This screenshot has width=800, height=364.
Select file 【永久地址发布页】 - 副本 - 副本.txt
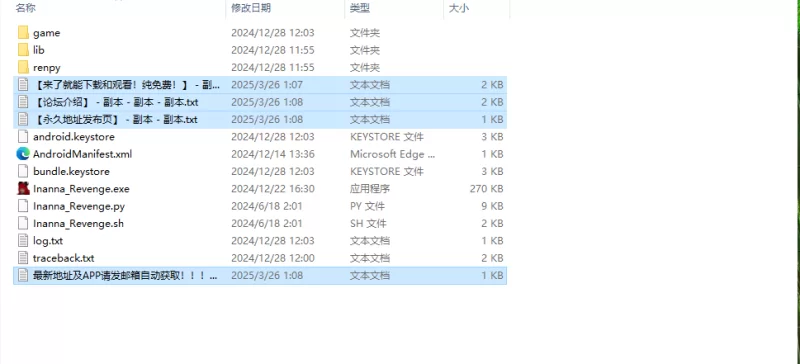point(115,119)
